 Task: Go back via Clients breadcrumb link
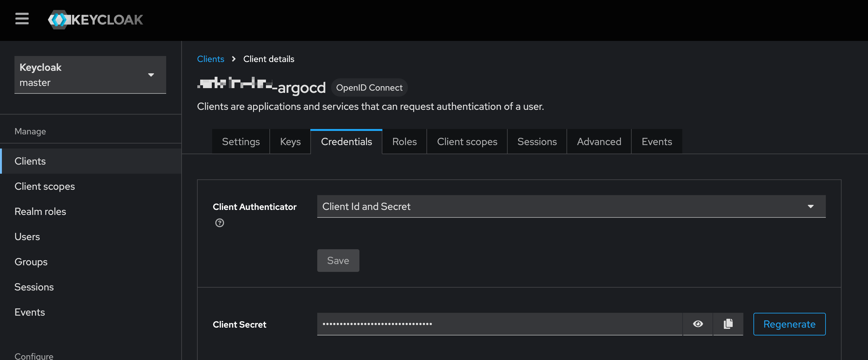point(210,59)
